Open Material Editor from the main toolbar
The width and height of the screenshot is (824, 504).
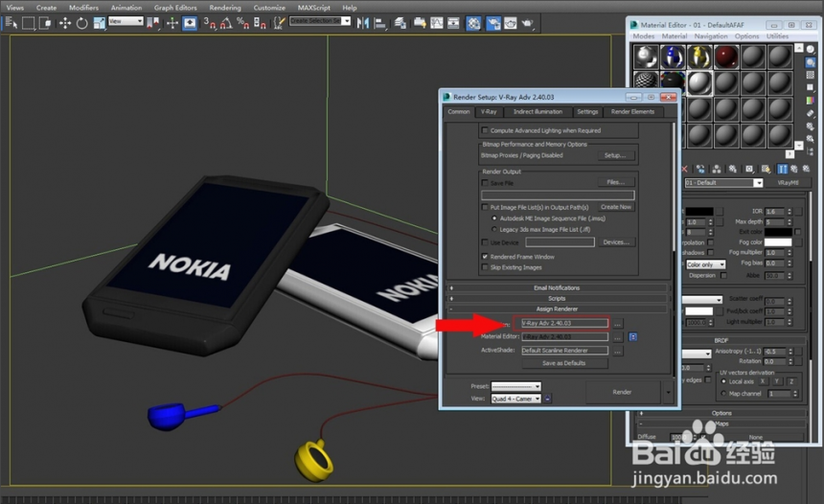[x=474, y=23]
